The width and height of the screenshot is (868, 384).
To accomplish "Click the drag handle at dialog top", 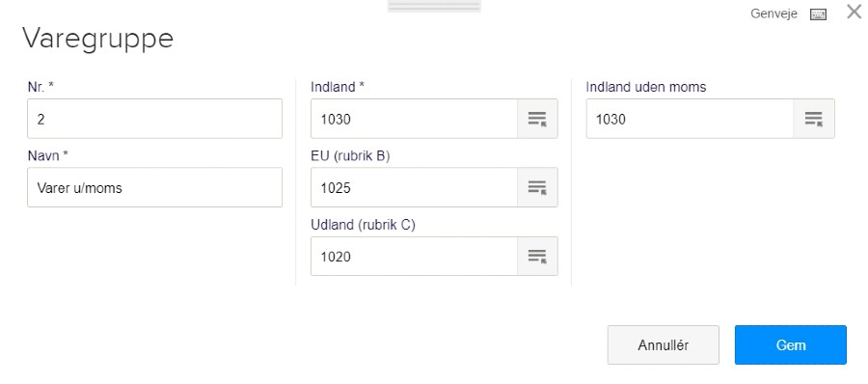I will pos(434,6).
